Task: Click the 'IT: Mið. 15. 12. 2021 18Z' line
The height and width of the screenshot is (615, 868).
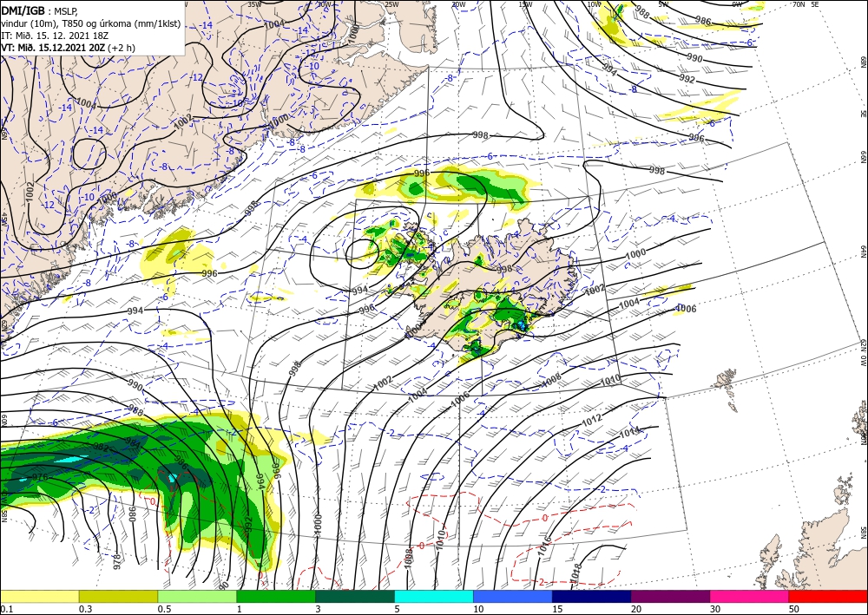Action: (x=54, y=36)
